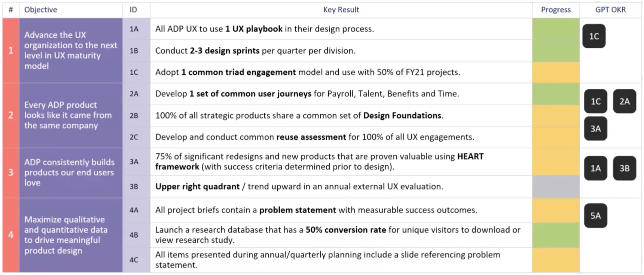This screenshot has width=644, height=275.
Task: Click the 1C badge in objective 1 row
Action: coord(594,36)
